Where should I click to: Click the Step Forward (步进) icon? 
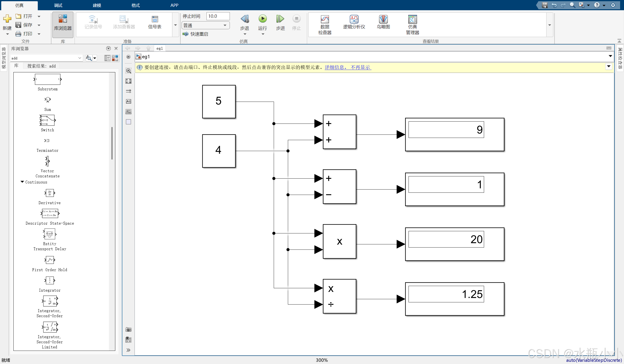(x=280, y=19)
